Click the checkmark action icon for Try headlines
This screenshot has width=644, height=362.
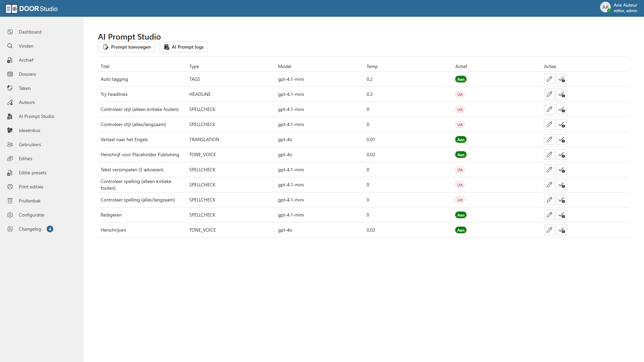(561, 94)
